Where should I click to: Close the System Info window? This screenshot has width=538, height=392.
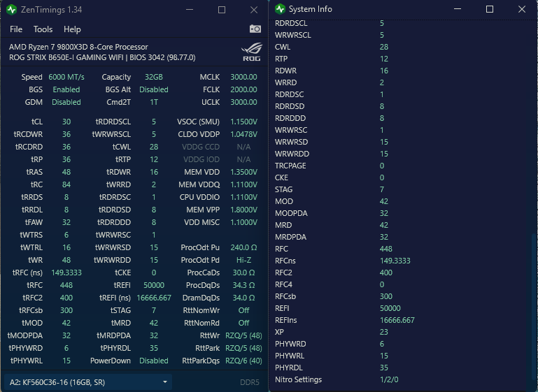(522, 9)
